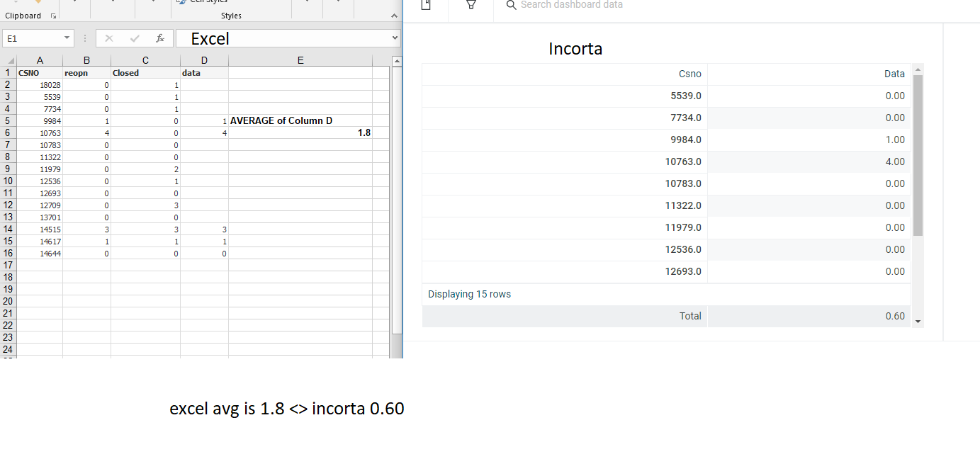This screenshot has width=980, height=459.
Task: Click the Incorta Data value 4.00
Action: coord(895,161)
